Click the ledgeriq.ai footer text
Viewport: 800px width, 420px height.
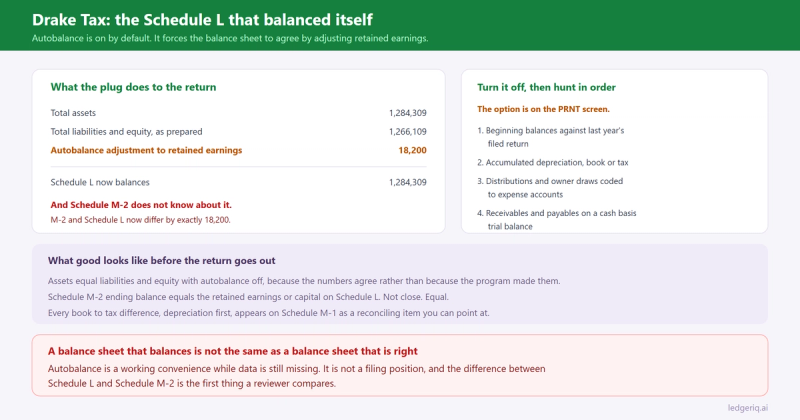(748, 408)
